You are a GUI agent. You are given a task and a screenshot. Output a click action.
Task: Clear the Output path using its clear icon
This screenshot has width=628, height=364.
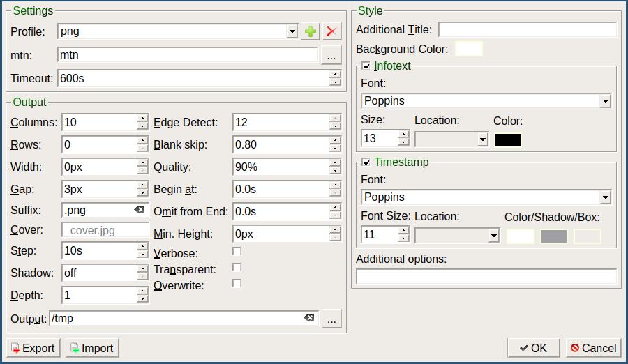click(x=309, y=318)
